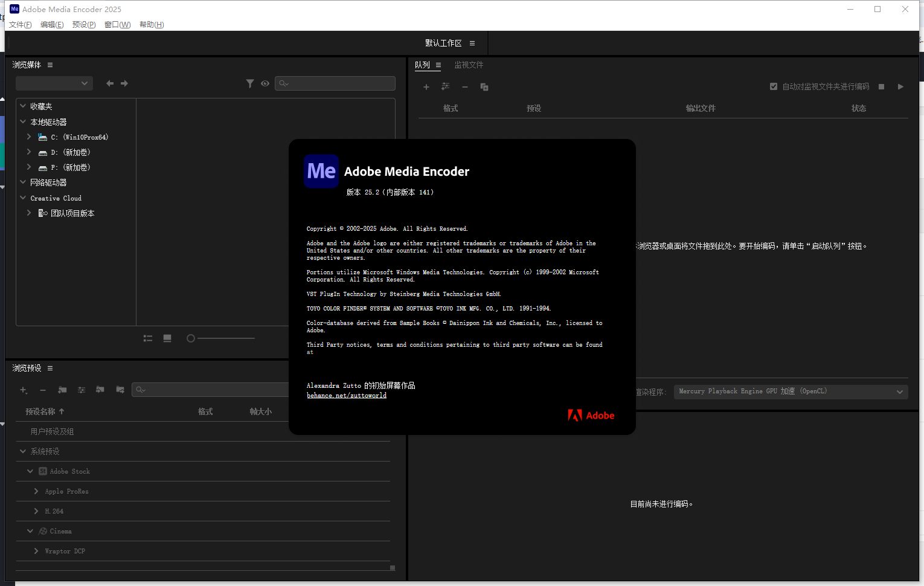Click the duplicate icon in queue toolbar
Image resolution: width=924 pixels, height=586 pixels.
[484, 87]
